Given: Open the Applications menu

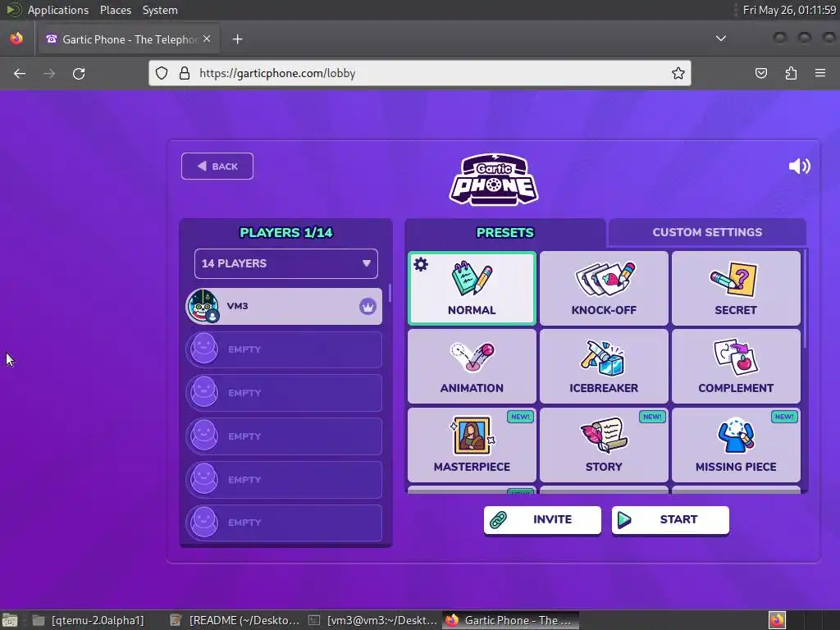Looking at the screenshot, I should (58, 10).
